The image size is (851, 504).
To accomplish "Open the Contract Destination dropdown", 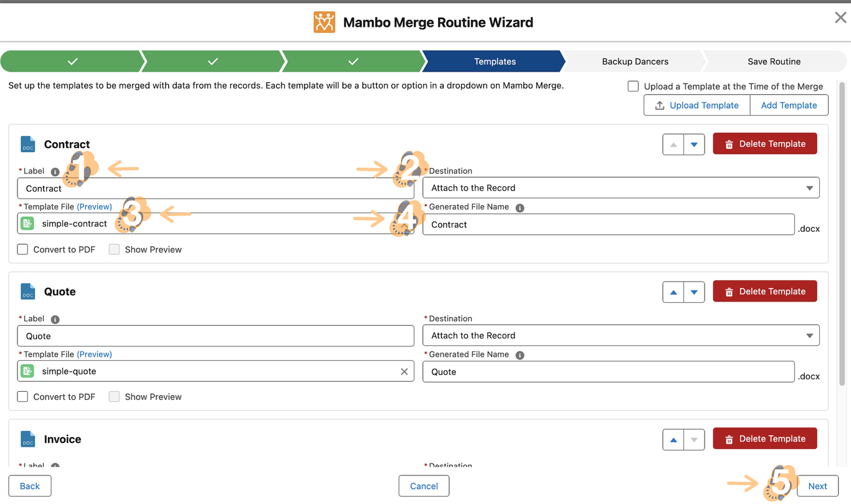I will [x=620, y=188].
